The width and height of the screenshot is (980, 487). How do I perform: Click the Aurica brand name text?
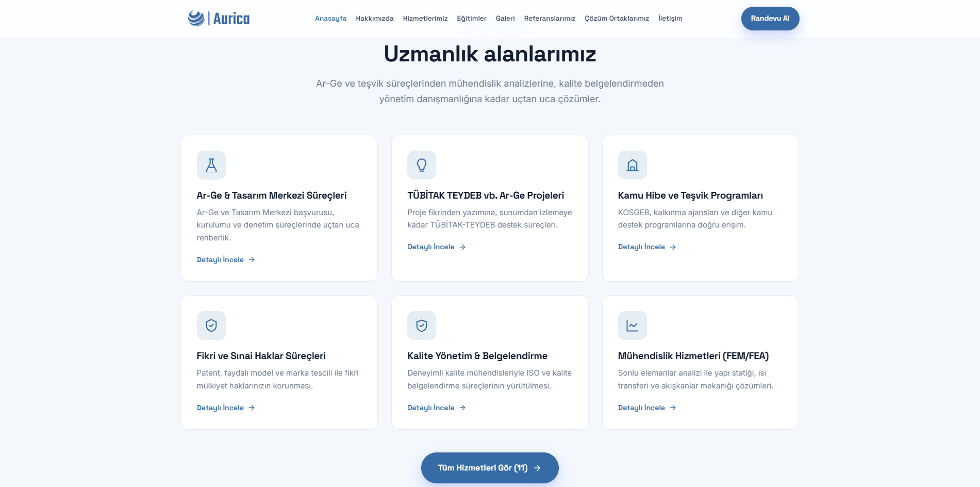[231, 19]
